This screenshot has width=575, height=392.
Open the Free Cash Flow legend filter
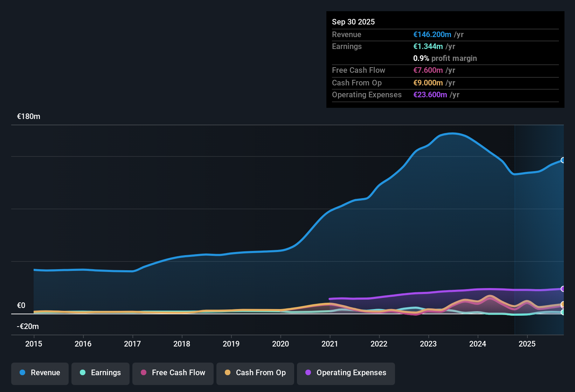tap(173, 373)
